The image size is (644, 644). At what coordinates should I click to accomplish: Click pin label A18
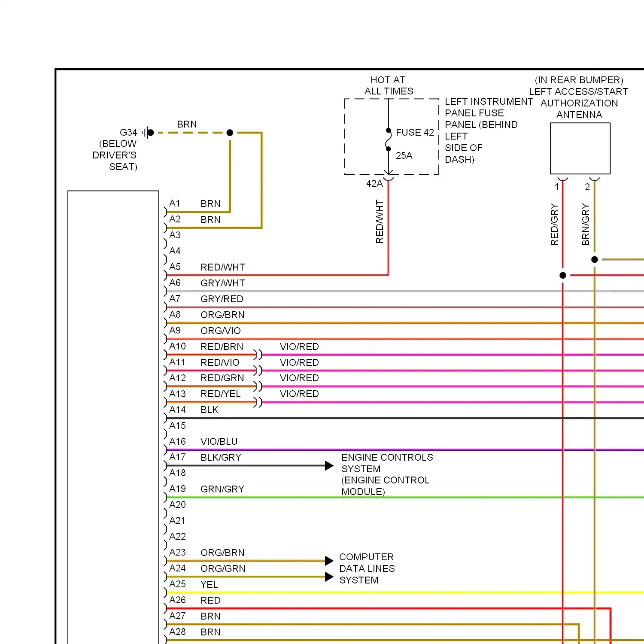pyautogui.click(x=177, y=473)
